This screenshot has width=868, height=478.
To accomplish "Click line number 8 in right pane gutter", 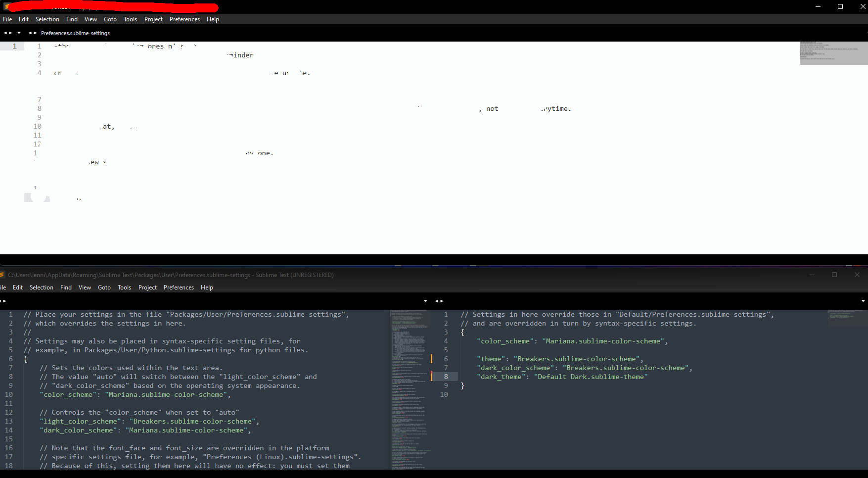I will click(446, 377).
